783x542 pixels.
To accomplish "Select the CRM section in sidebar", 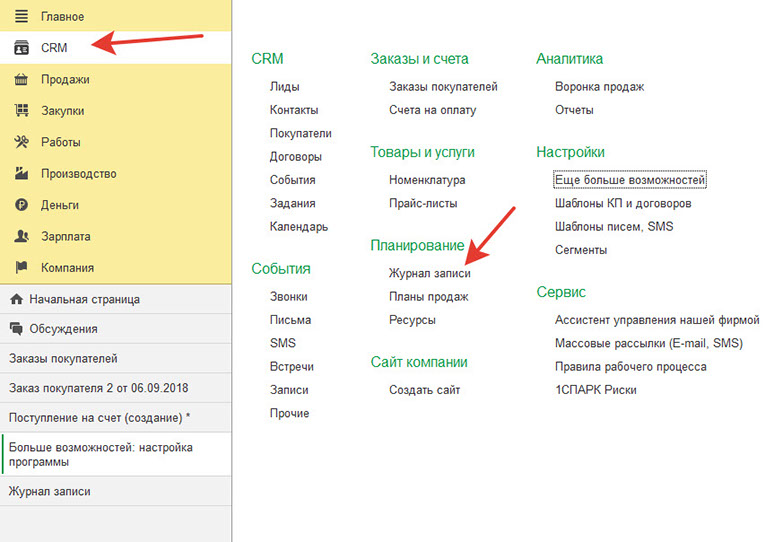I will 116,48.
